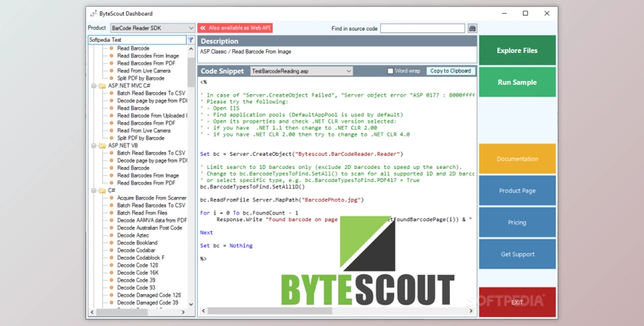
Task: Click the ASP.NET VB folder icon
Action: (x=102, y=146)
